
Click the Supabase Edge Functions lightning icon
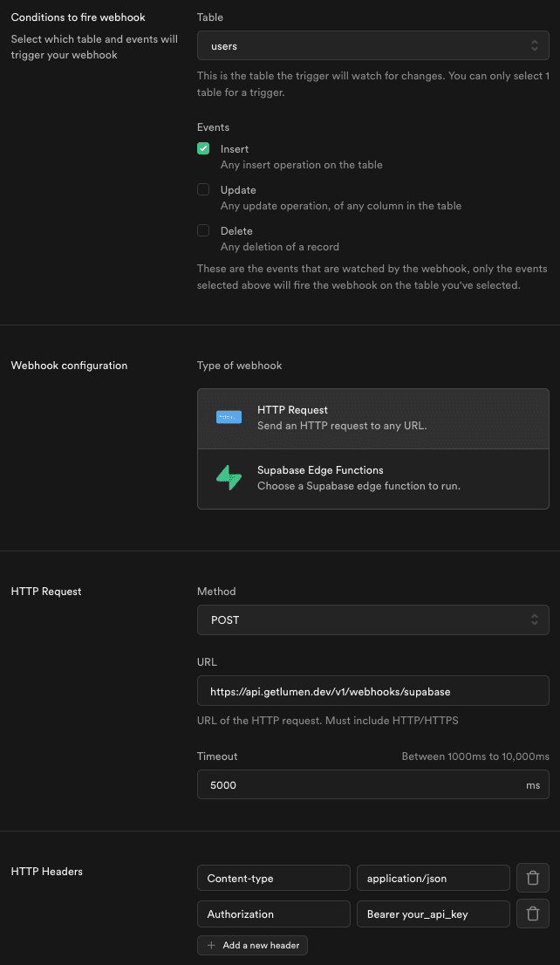(x=229, y=477)
